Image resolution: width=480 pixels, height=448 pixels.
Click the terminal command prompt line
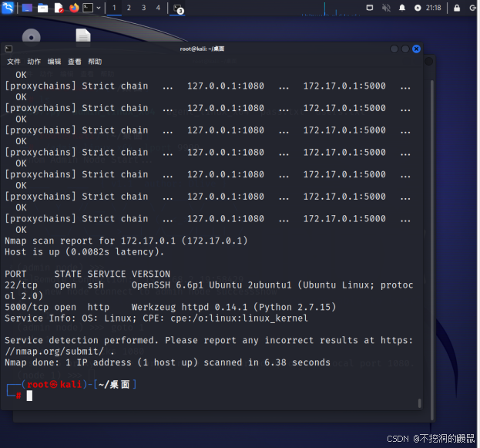tap(154, 396)
